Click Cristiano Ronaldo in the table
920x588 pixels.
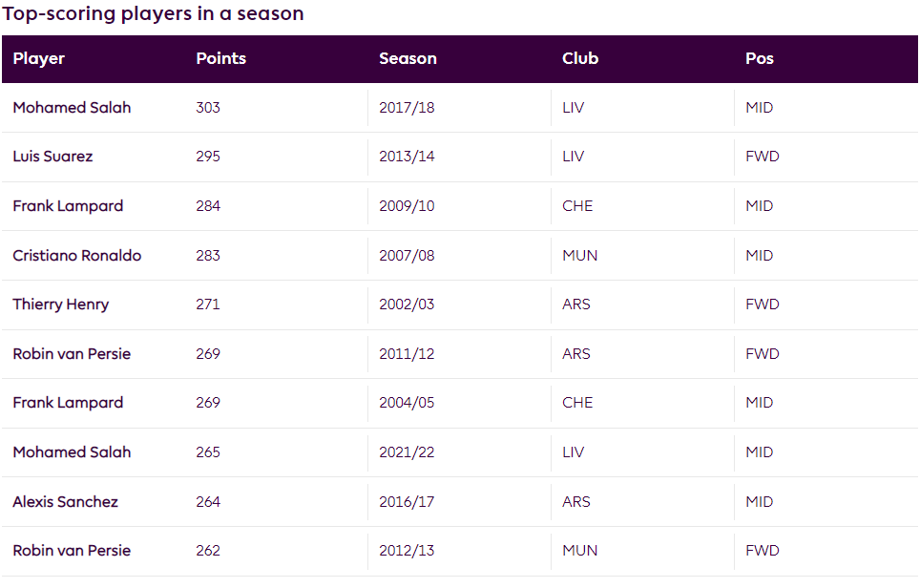(76, 256)
